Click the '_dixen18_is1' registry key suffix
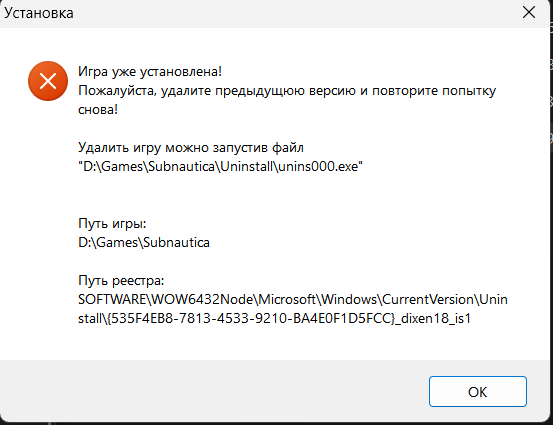The height and width of the screenshot is (425, 553). tap(433, 318)
